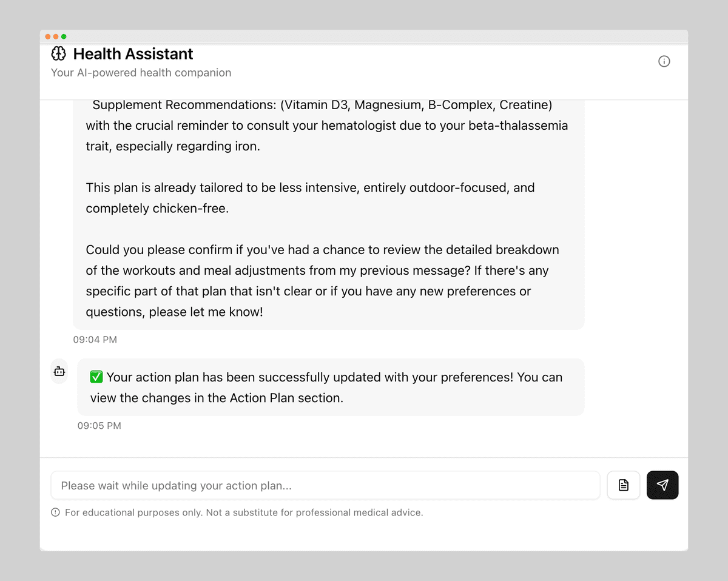Select the bot avatar beside the update message
This screenshot has width=728, height=581.
pos(59,371)
